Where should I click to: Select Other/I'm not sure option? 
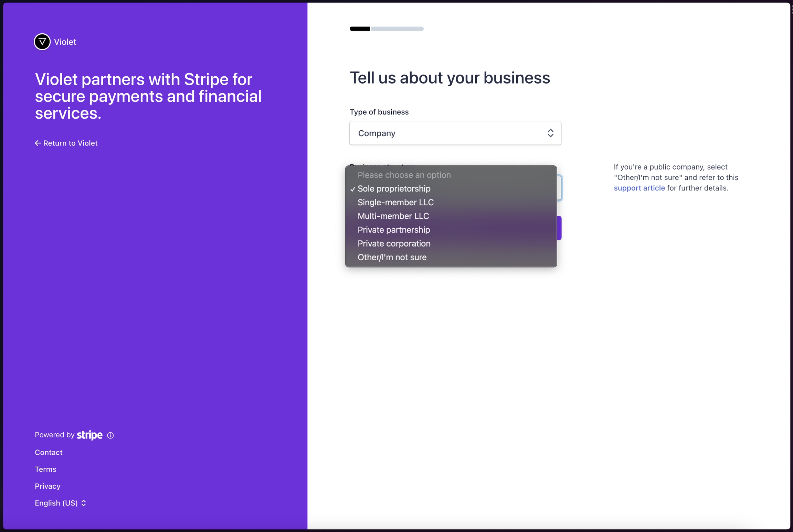coord(392,258)
